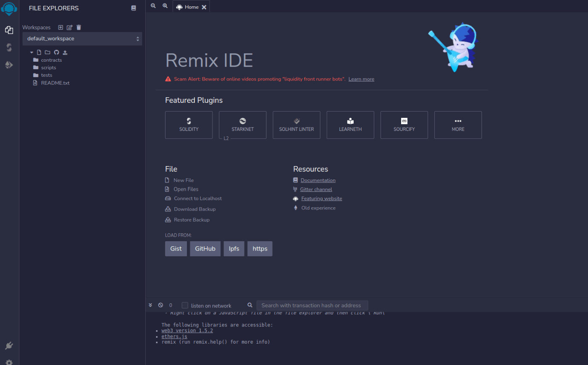Click Restore Backup

coord(192,220)
